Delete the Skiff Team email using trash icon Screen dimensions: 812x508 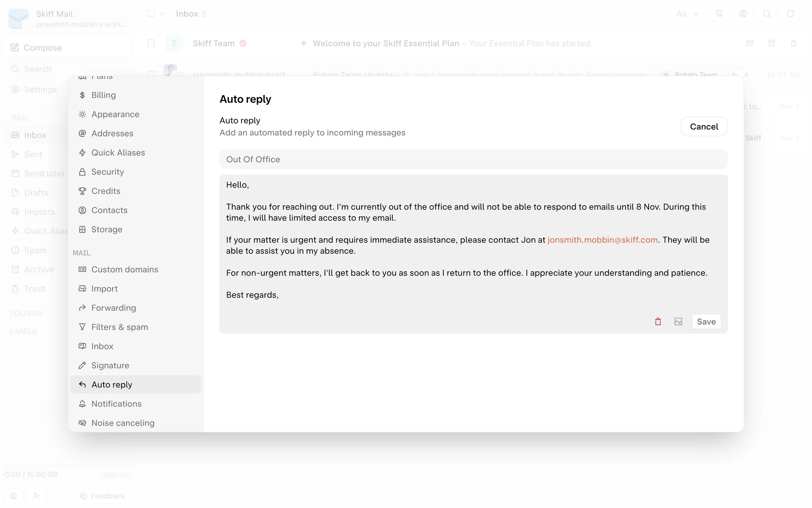click(793, 43)
